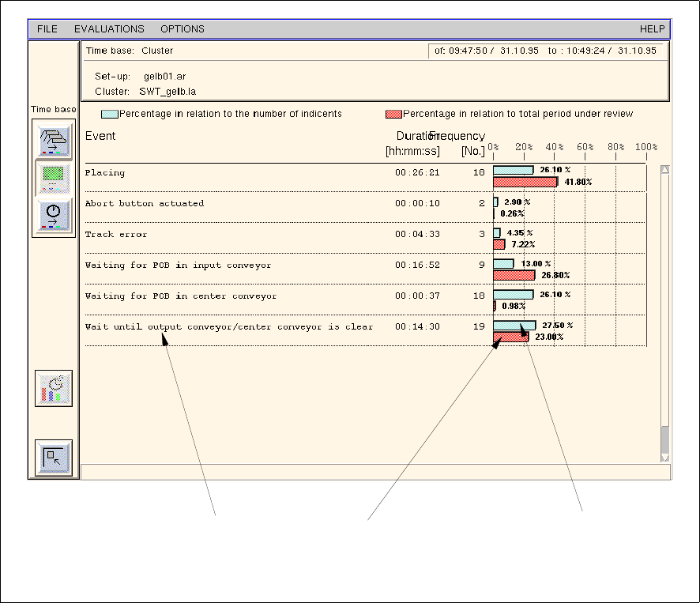Open the HELP menu
Viewport: 700px width, 603px height.
tap(652, 29)
